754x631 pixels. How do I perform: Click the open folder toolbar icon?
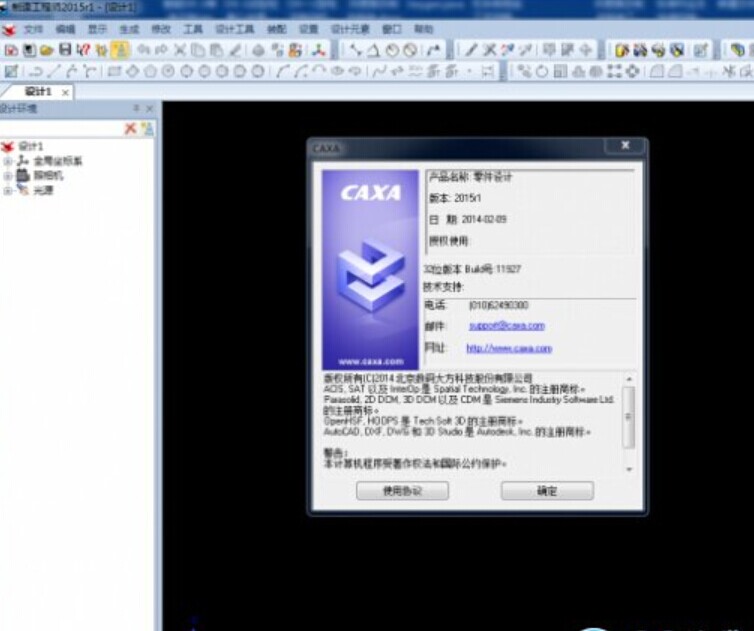47,50
